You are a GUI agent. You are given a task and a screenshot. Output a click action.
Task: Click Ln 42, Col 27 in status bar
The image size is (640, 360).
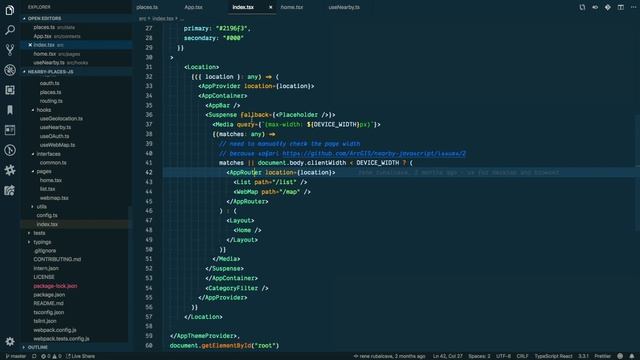(447, 356)
